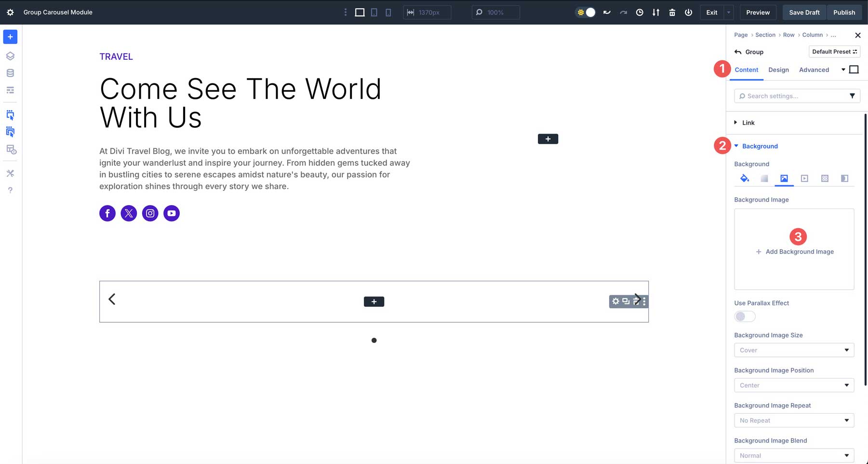The height and width of the screenshot is (464, 868).
Task: Select the video background type icon
Action: pyautogui.click(x=804, y=178)
